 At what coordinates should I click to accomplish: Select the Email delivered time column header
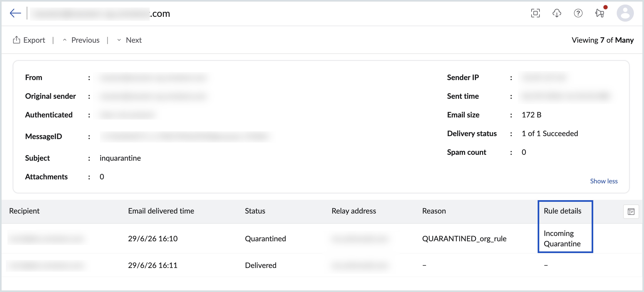pos(161,211)
